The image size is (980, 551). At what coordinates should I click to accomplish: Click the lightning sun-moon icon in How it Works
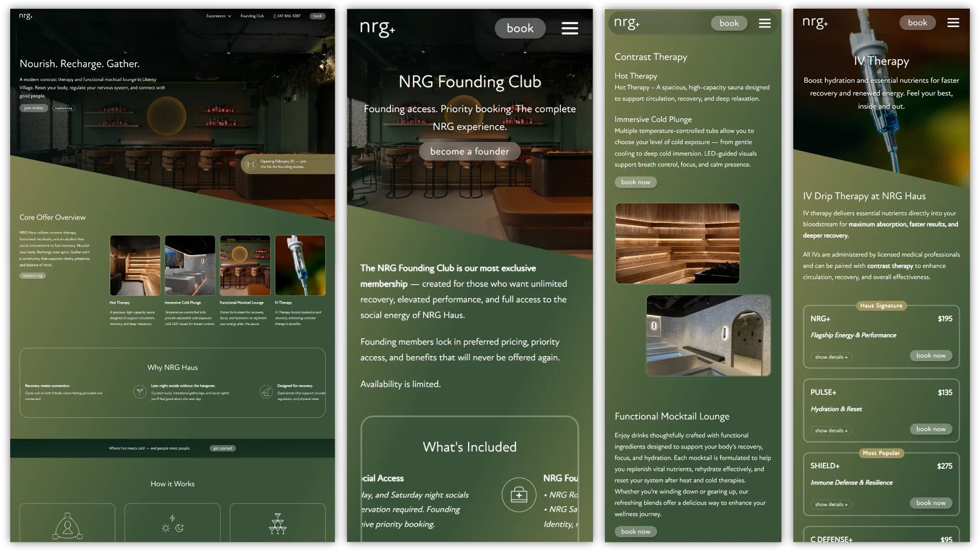173,524
